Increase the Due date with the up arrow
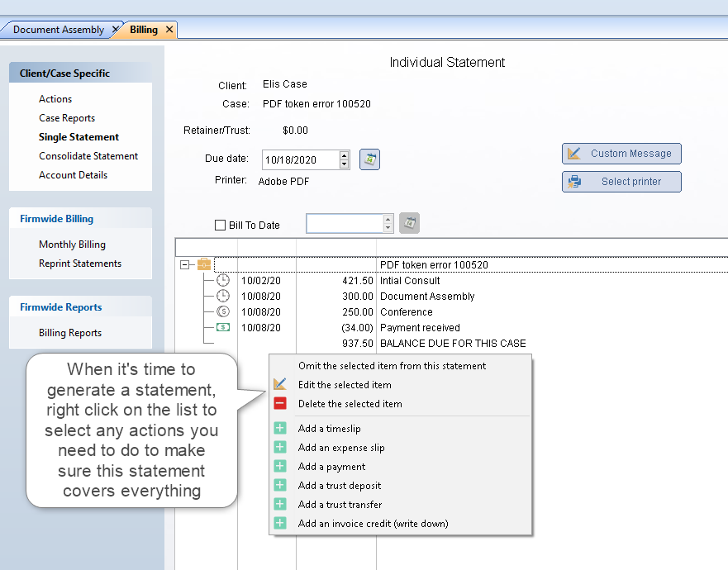Screen dimensions: 728x570 coord(345,155)
